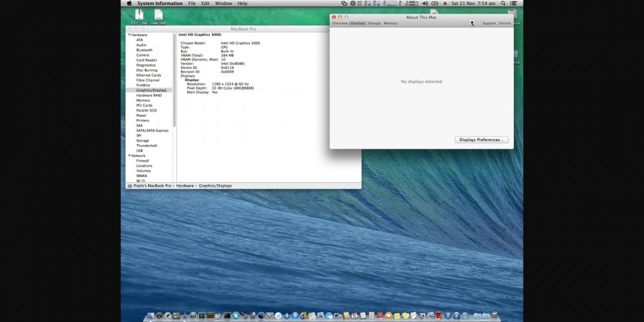644x322 pixels.
Task: Open the Edit menu
Action: 205,3
